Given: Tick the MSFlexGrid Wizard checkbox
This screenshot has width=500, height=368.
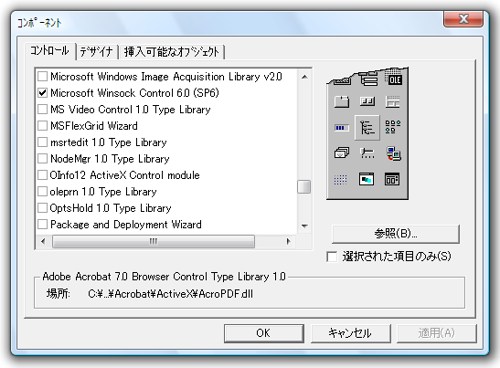Looking at the screenshot, I should pos(43,126).
